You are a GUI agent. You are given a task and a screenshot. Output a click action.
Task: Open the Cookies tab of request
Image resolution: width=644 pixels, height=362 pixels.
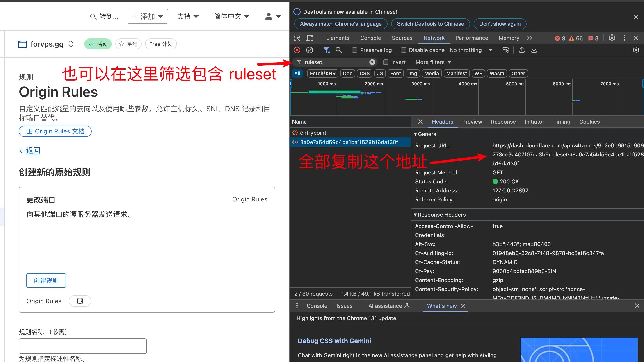coord(589,122)
